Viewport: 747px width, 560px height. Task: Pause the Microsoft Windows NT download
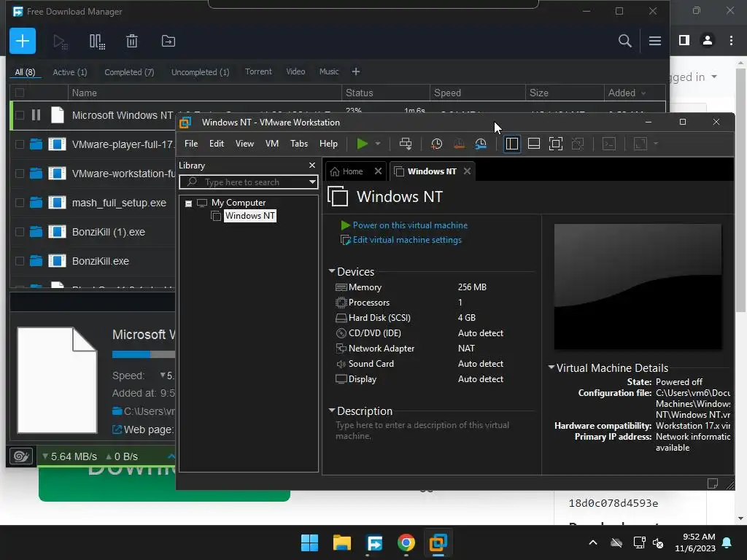click(36, 114)
